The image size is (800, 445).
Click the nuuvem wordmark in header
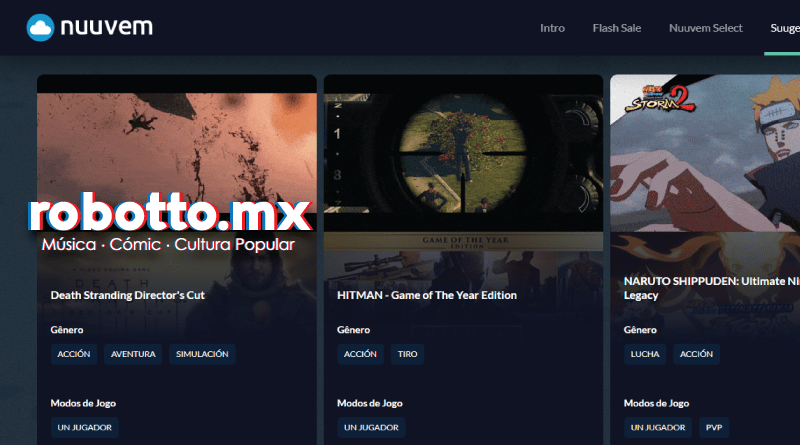[107, 27]
